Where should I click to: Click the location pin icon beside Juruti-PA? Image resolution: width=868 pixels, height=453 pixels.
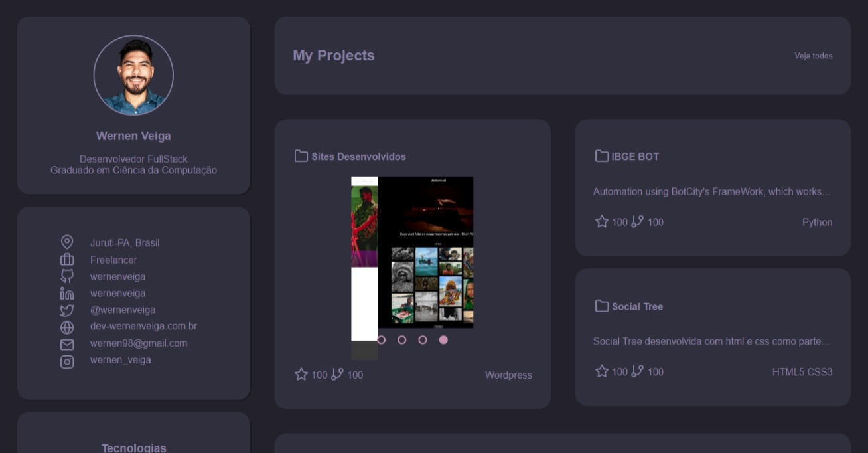click(67, 242)
